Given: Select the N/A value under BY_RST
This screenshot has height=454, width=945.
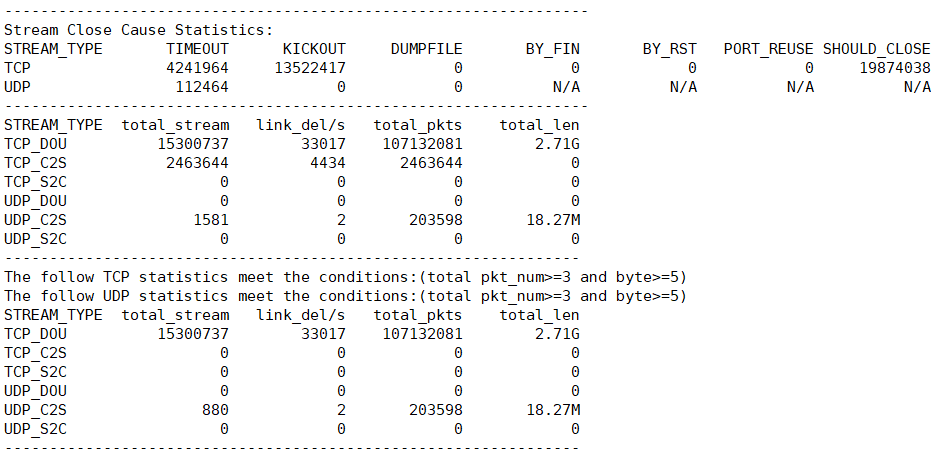Looking at the screenshot, I should point(684,87).
